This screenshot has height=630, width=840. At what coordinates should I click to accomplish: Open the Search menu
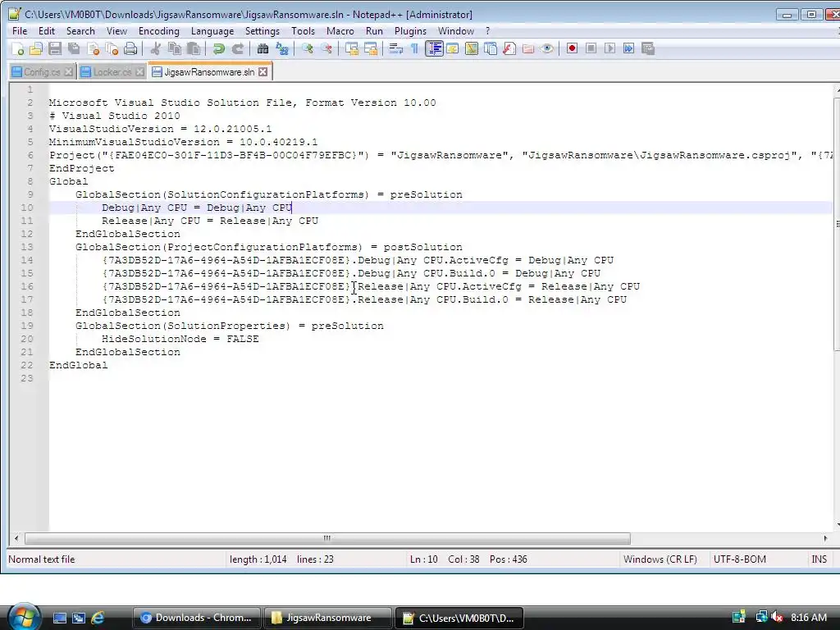point(80,31)
